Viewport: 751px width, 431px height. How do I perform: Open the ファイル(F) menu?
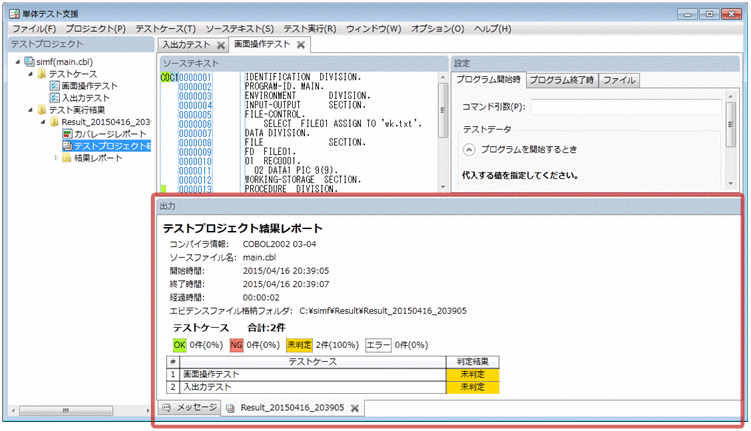click(34, 29)
